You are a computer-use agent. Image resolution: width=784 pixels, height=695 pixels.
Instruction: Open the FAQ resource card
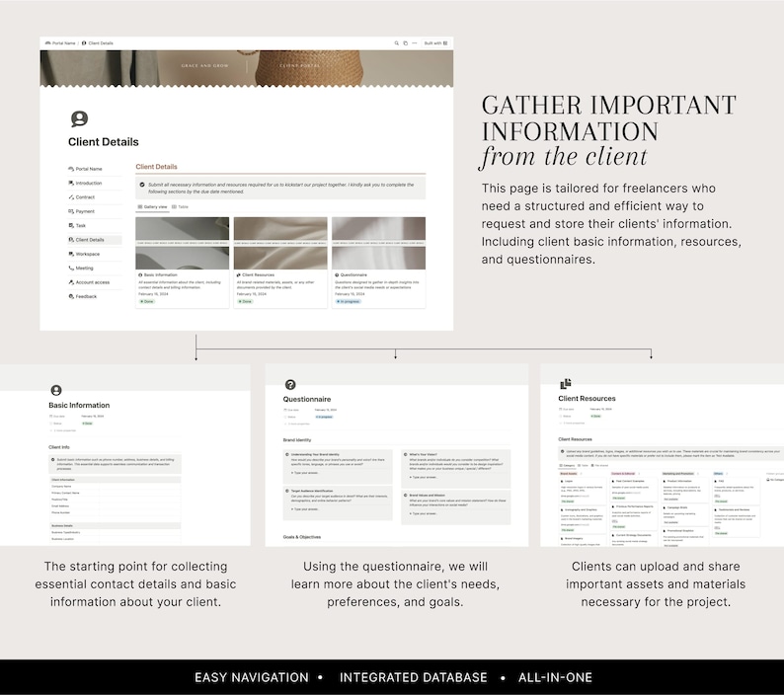pos(736,491)
